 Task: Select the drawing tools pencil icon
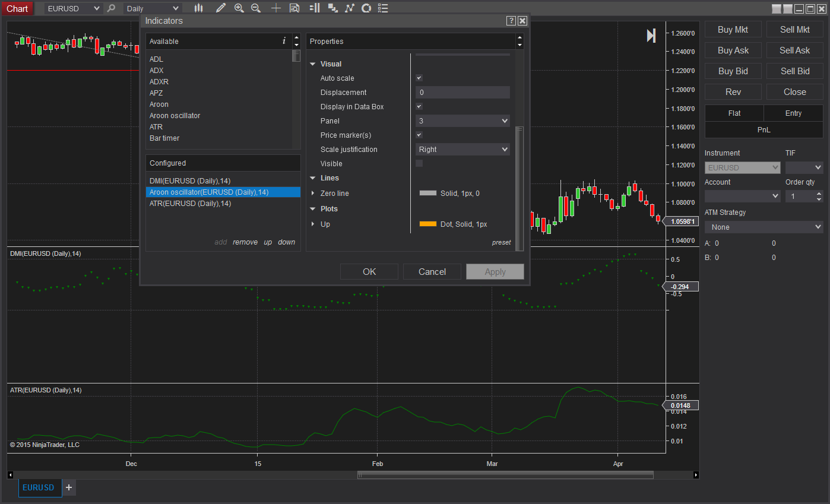pyautogui.click(x=220, y=8)
